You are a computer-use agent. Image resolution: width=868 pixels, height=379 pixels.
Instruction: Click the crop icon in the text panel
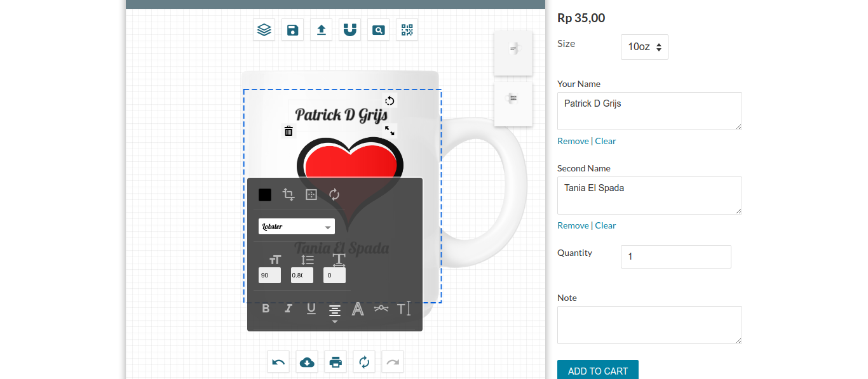[288, 195]
